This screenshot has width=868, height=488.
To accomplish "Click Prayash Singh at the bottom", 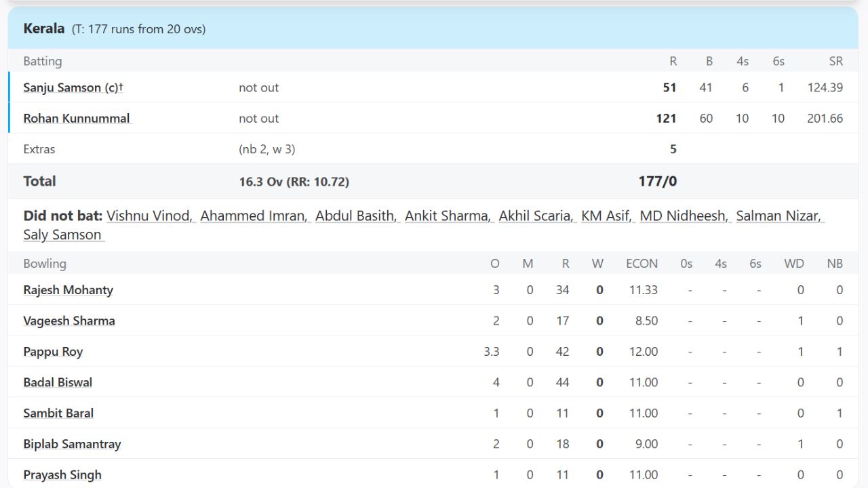I will pyautogui.click(x=62, y=474).
